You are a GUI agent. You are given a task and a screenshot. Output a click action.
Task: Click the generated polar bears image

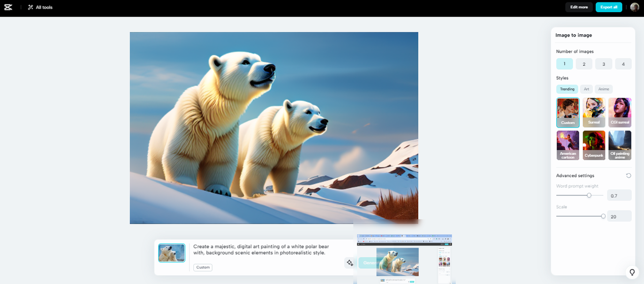(274, 128)
